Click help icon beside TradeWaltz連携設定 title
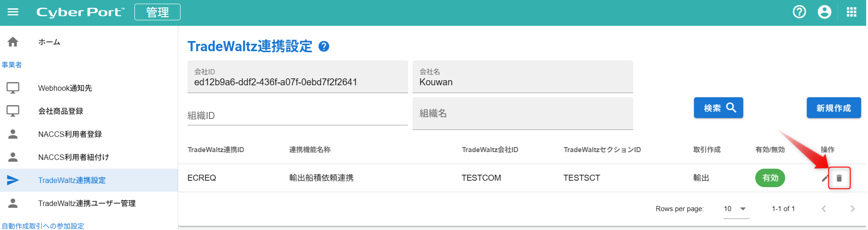 pyautogui.click(x=324, y=47)
